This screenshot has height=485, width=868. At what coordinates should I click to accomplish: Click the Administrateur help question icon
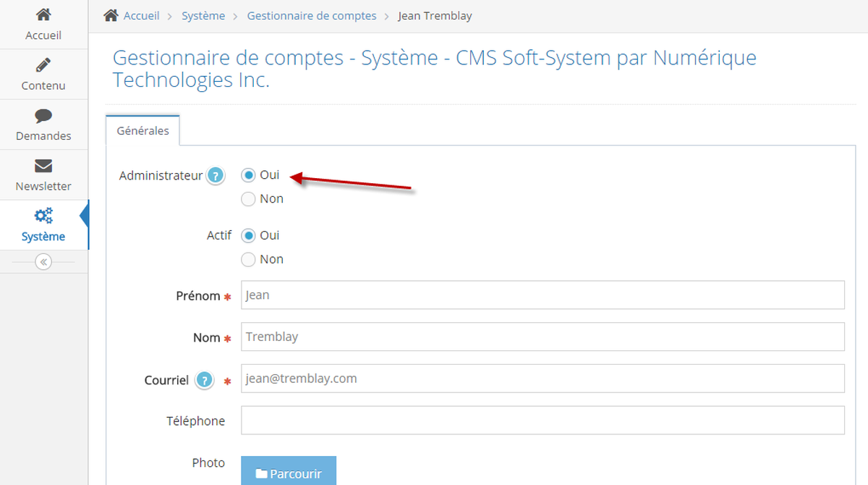click(x=215, y=175)
